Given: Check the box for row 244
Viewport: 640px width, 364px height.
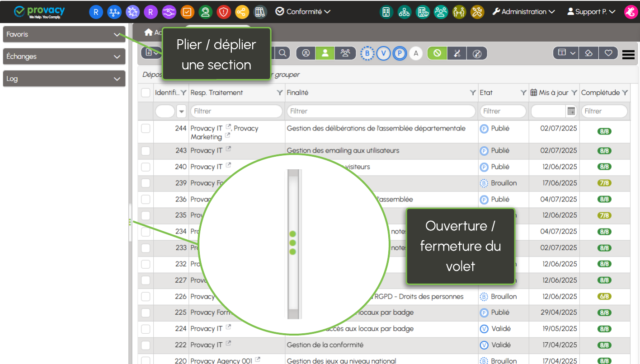Looking at the screenshot, I should point(146,129).
